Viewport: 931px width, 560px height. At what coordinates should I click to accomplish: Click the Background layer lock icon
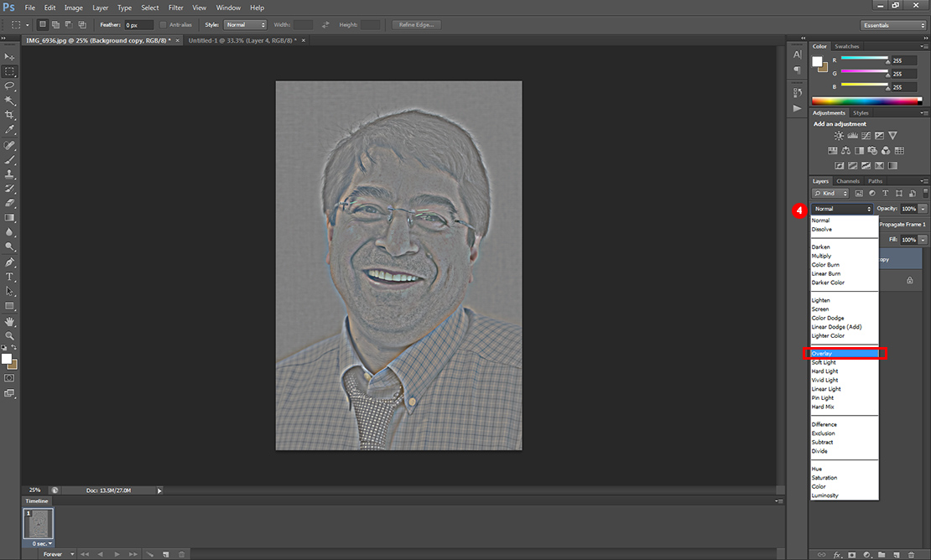pos(910,280)
